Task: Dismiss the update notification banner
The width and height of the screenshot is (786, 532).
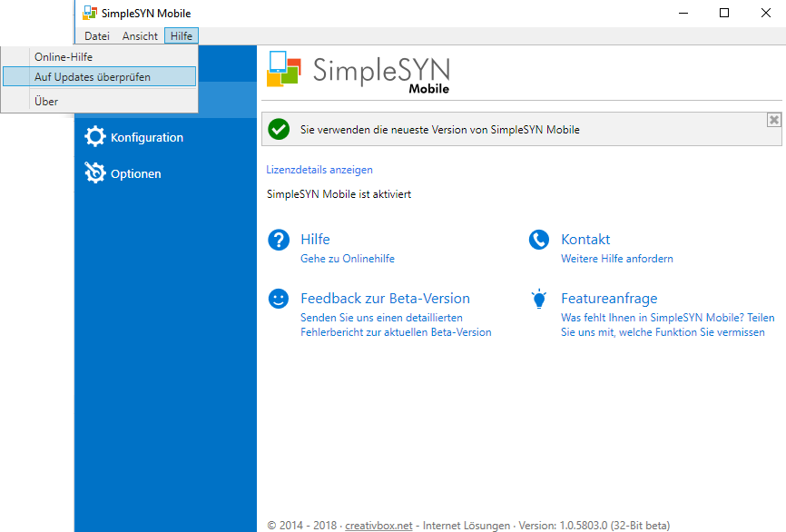Action: [773, 120]
